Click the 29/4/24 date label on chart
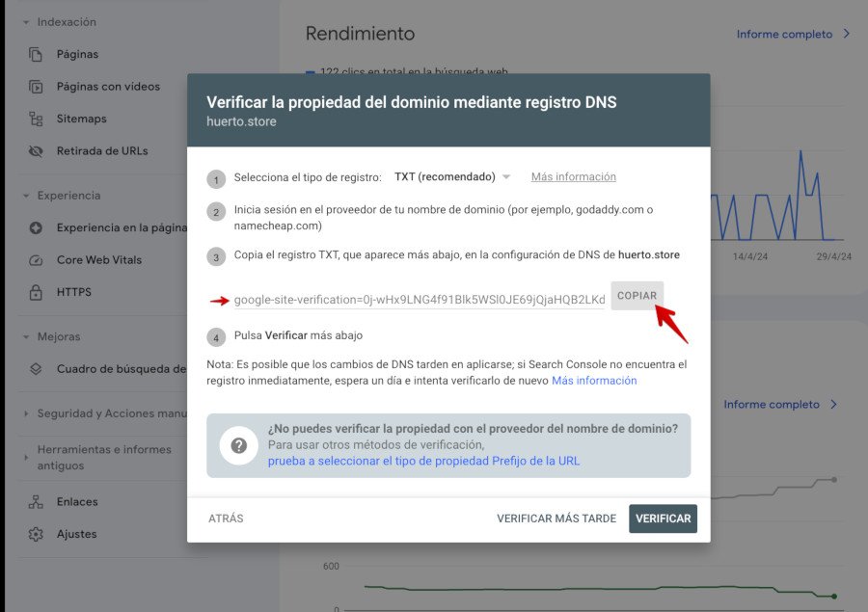Screen dimensions: 868x612 [x=833, y=256]
